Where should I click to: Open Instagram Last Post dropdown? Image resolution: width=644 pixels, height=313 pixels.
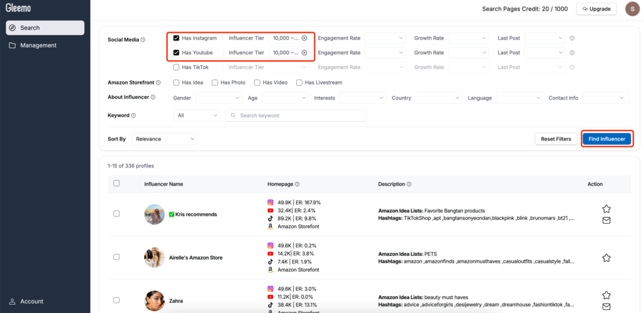[x=545, y=38]
